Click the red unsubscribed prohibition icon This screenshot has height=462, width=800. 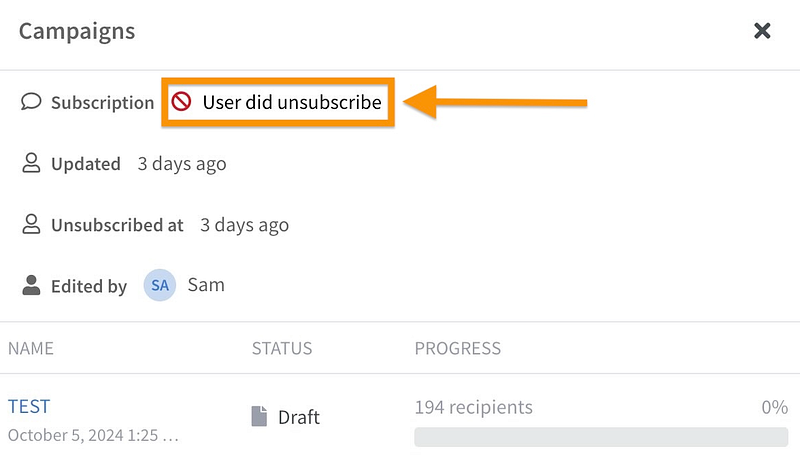tap(181, 102)
